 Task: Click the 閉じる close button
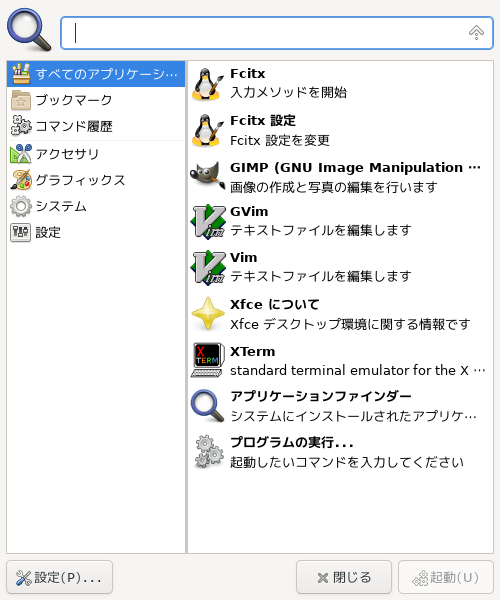[344, 577]
